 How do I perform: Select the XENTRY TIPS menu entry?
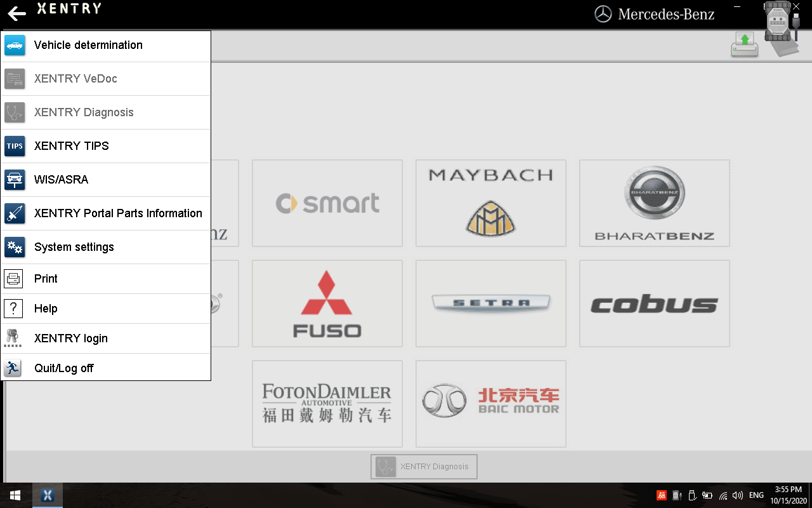[x=106, y=146]
